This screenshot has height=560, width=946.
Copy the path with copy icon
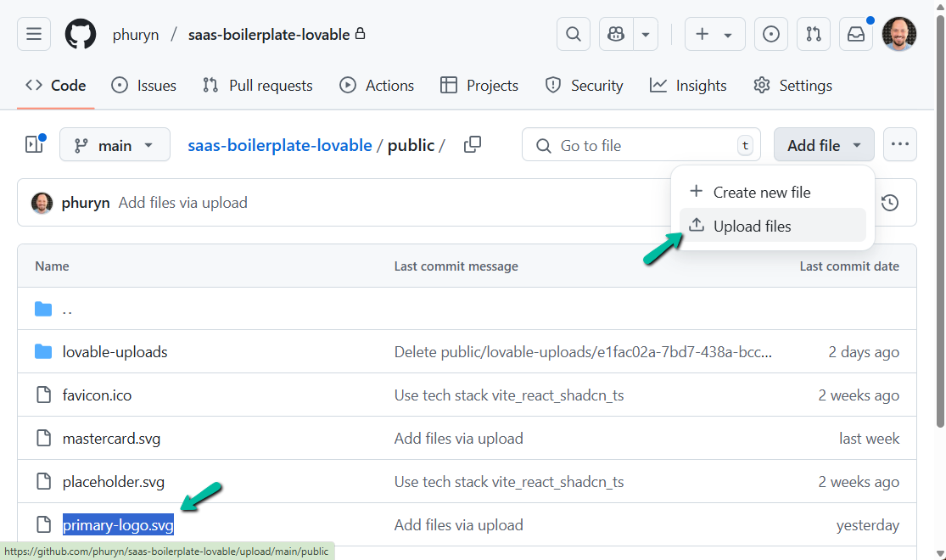(473, 144)
